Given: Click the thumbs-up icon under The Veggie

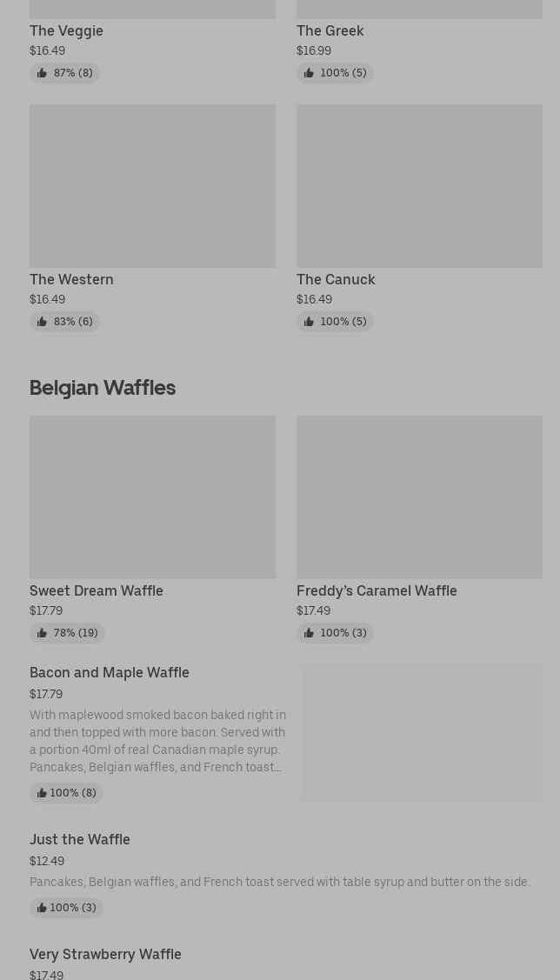Looking at the screenshot, I should tap(42, 73).
